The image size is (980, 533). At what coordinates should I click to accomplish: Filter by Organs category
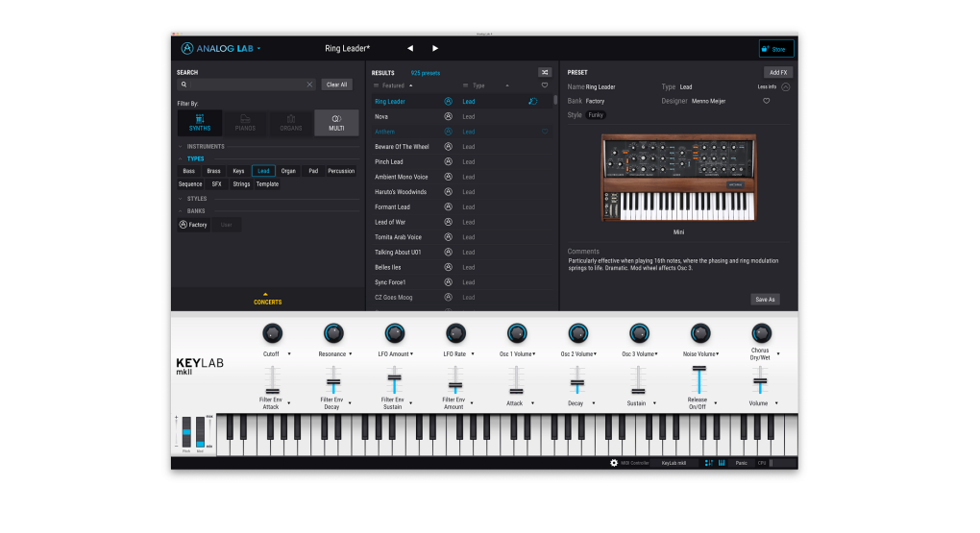(290, 123)
